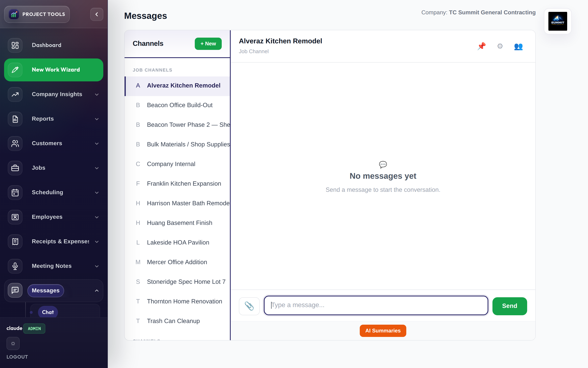This screenshot has width=588, height=368.
Task: Open the New Work Wizard menu item
Action: [x=54, y=70]
